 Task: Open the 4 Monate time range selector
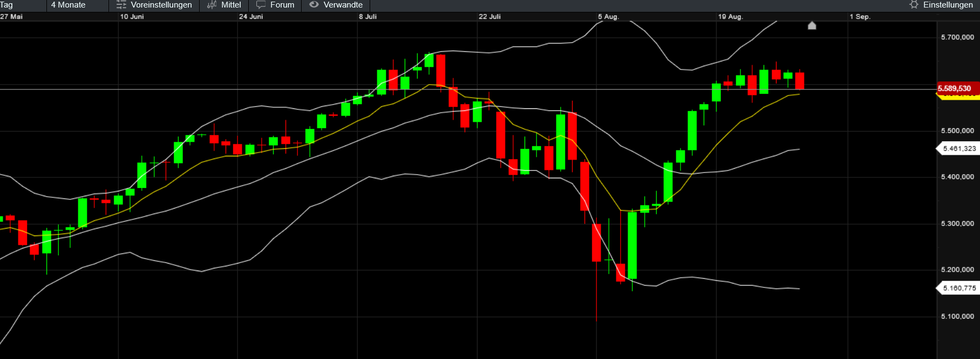pyautogui.click(x=78, y=5)
